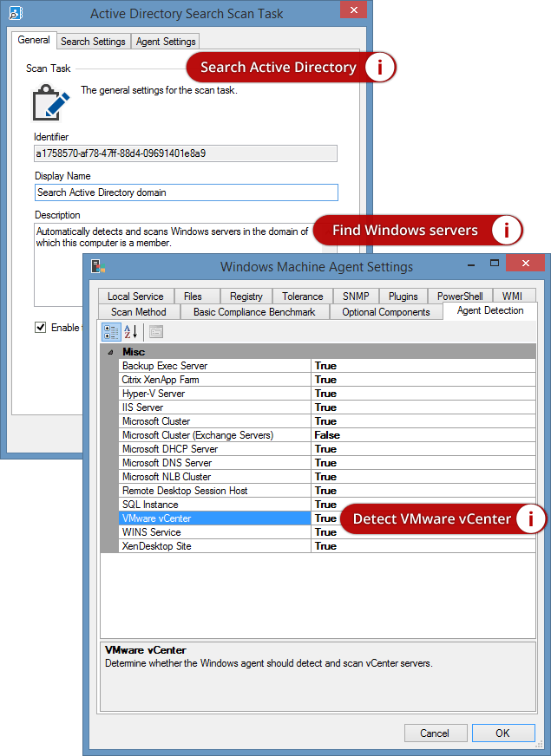551x756 pixels.
Task: Switch to the General tab
Action: (34, 40)
